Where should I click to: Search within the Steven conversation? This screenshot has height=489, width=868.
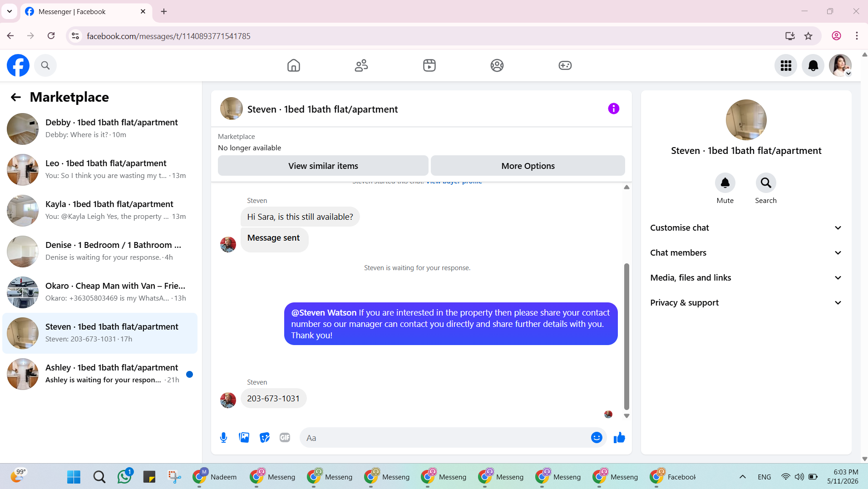(766, 183)
